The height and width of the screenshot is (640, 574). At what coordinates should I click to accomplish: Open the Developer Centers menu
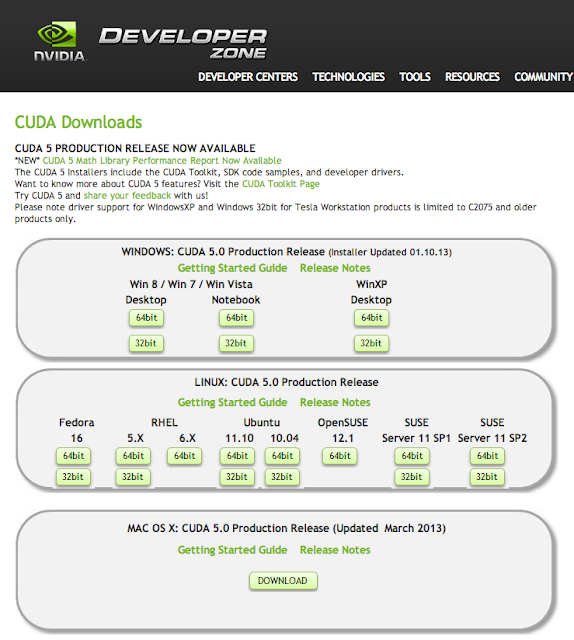[248, 77]
